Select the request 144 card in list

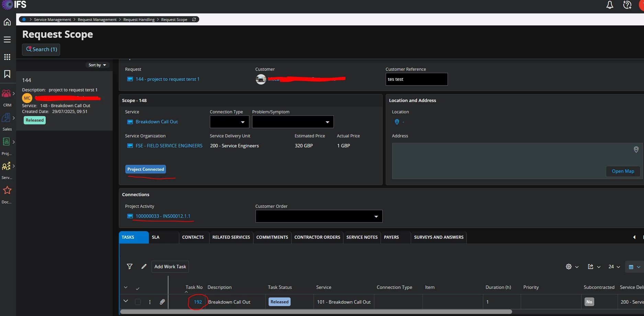click(x=65, y=101)
